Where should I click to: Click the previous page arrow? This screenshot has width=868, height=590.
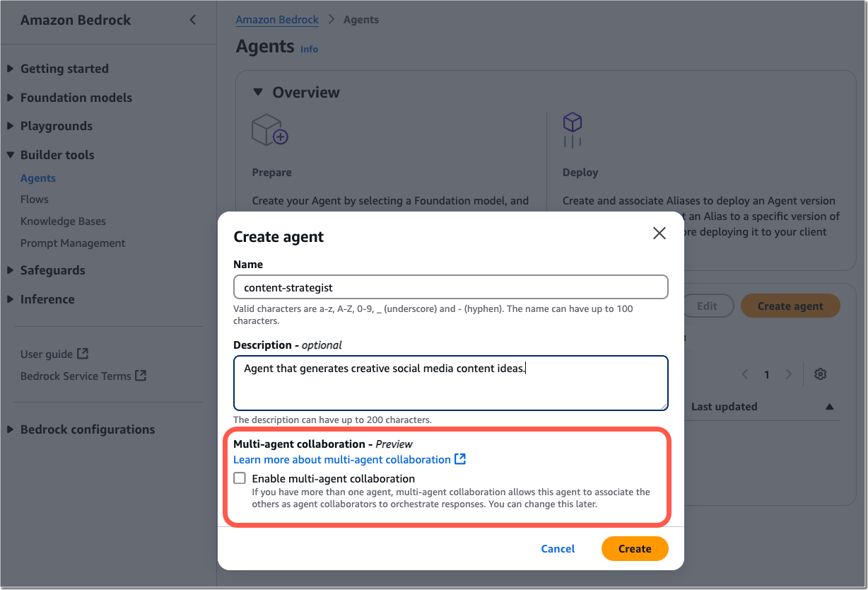[x=744, y=374]
